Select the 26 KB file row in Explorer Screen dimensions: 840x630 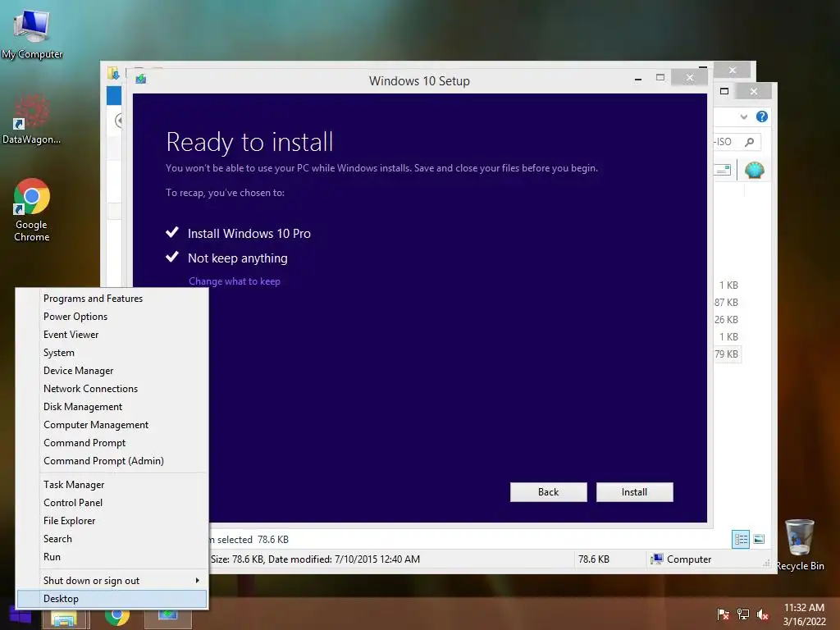click(727, 319)
